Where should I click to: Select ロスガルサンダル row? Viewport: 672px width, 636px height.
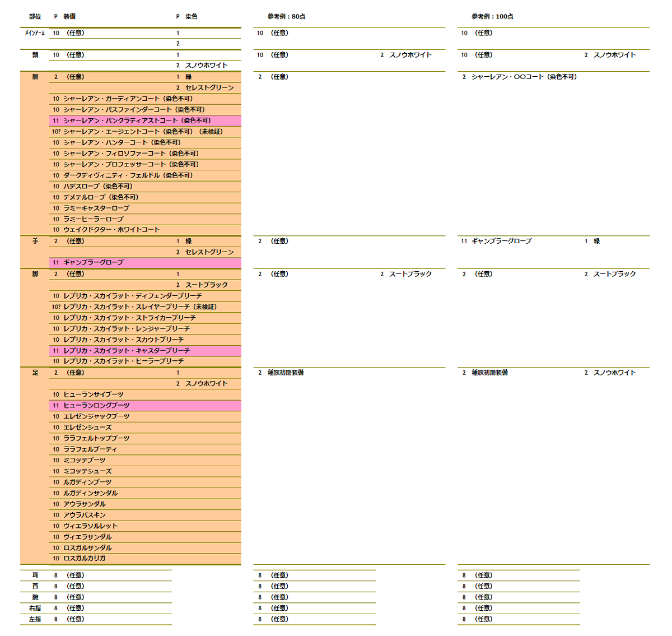point(146,548)
